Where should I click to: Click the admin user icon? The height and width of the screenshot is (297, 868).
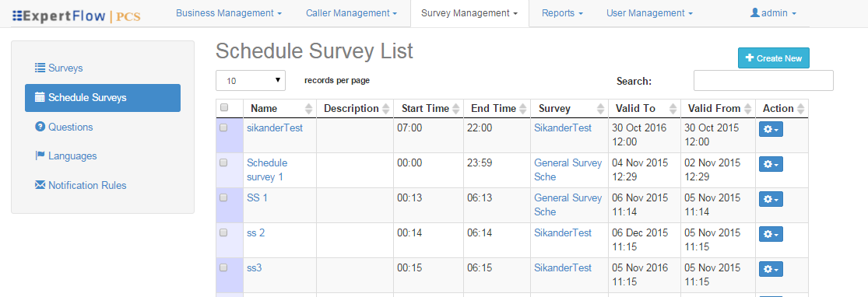pos(754,12)
